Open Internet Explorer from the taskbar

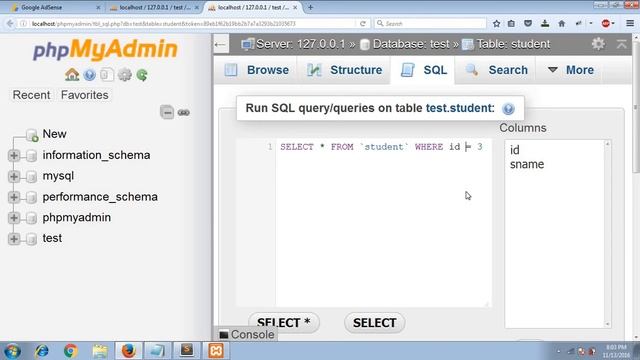(x=42, y=351)
